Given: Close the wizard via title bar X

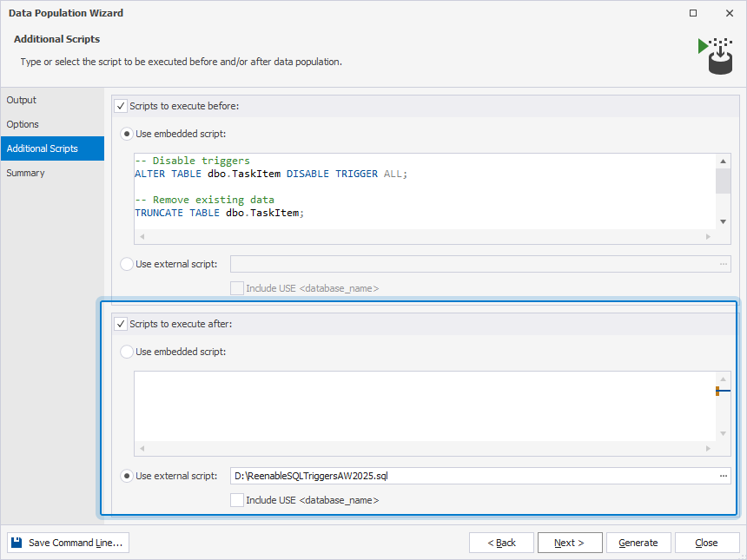Looking at the screenshot, I should [x=730, y=13].
